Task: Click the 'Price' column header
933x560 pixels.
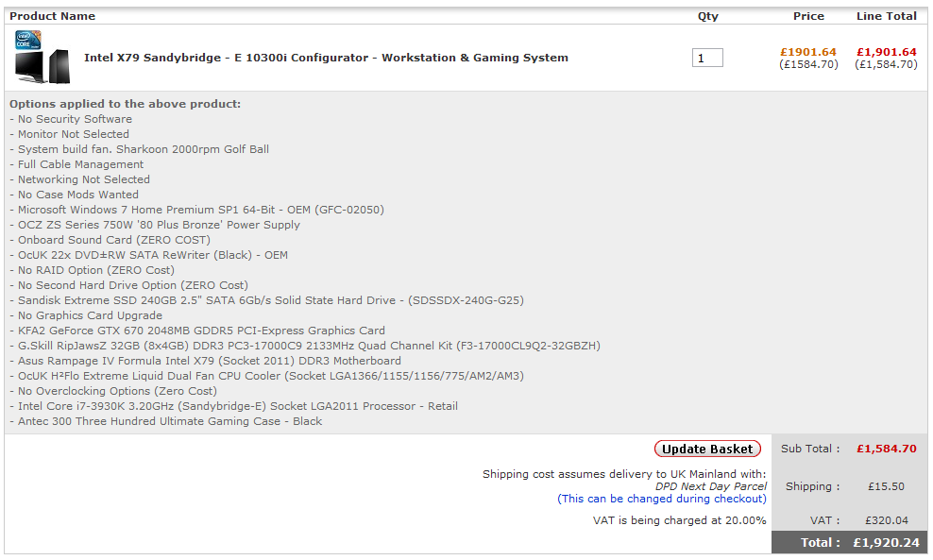Action: [x=808, y=16]
